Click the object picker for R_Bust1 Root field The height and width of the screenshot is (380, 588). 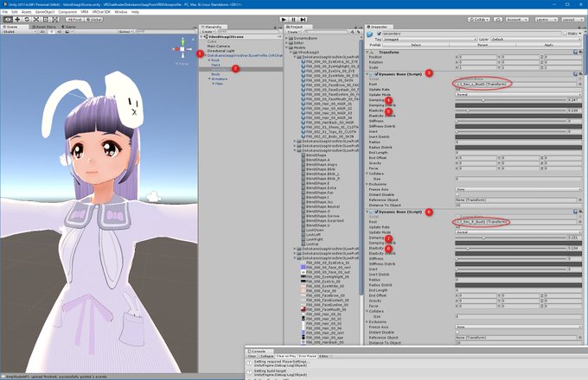click(x=580, y=222)
